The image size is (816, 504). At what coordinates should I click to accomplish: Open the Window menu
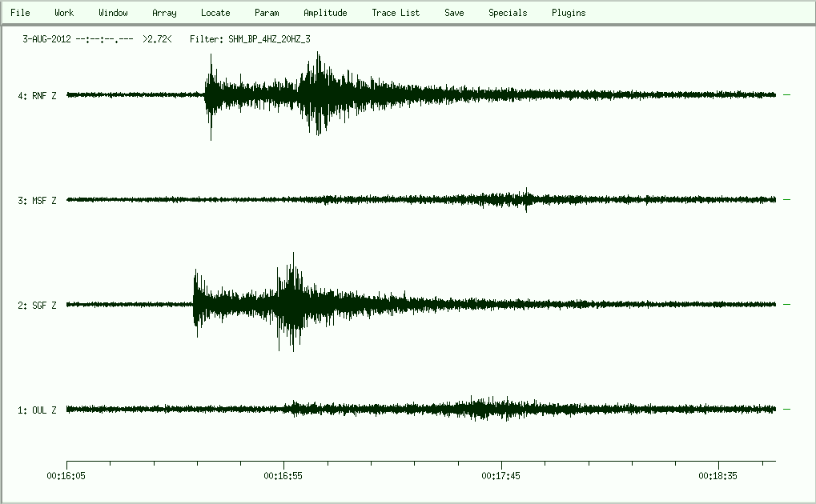(113, 13)
